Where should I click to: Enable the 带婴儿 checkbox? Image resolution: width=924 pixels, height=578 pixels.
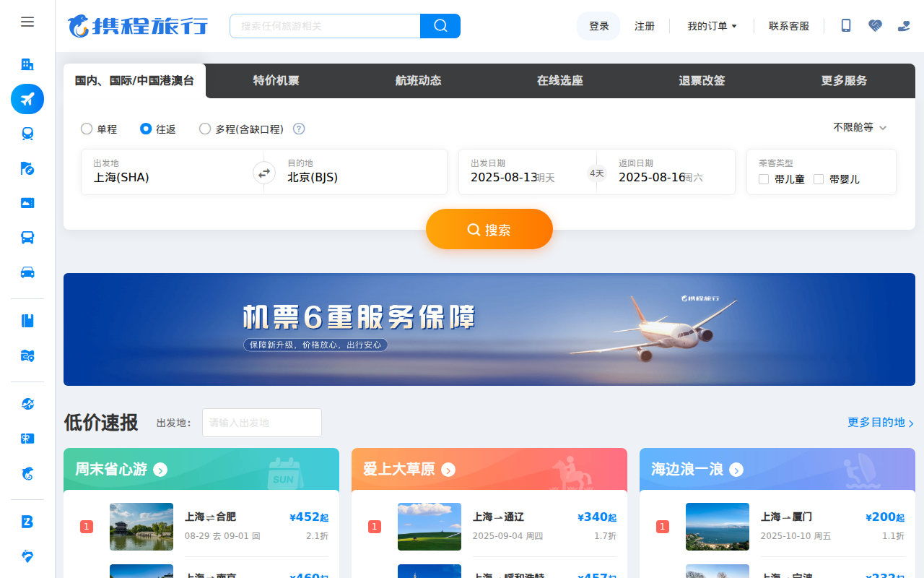click(x=819, y=179)
